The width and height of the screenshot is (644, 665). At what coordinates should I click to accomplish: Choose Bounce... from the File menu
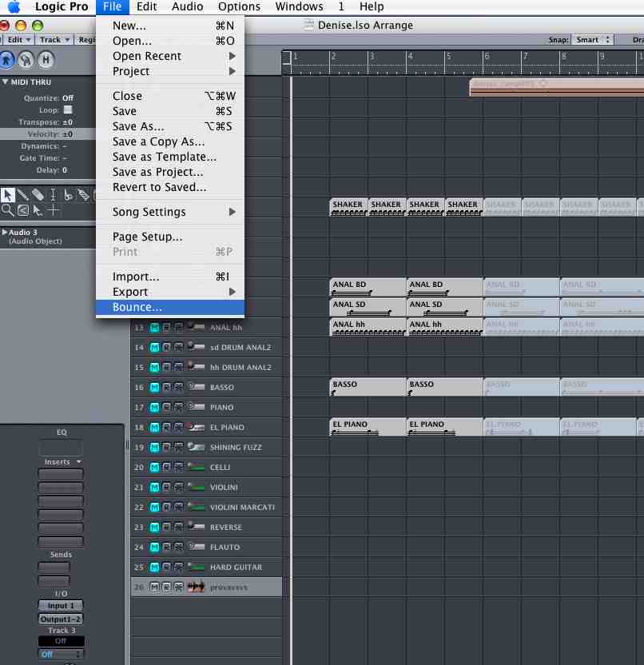click(170, 307)
